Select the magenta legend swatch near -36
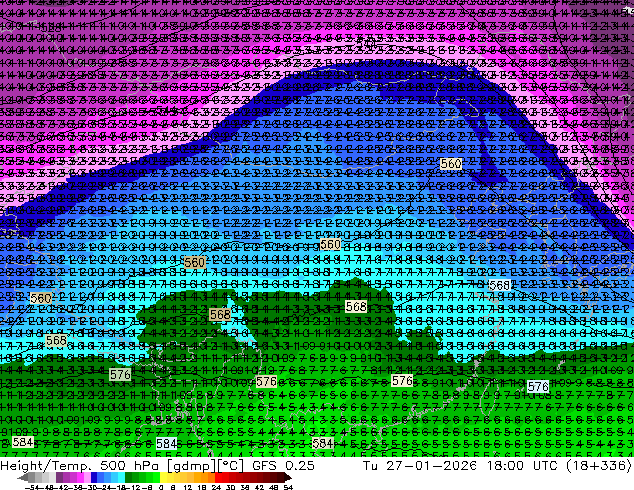Image resolution: width=634 pixels, height=490 pixels. (80, 477)
